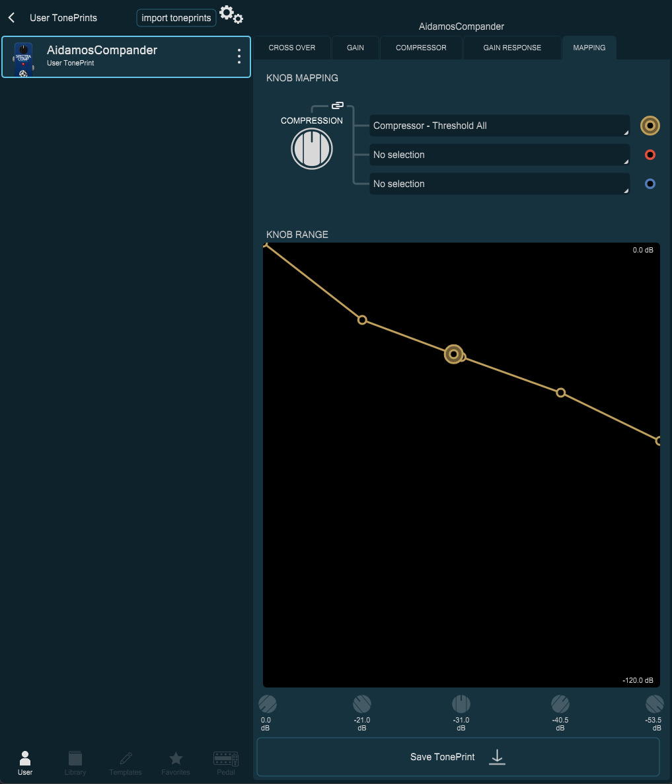Screen dimensions: 672x784
Task: Select the gold curve radio button
Action: click(x=650, y=126)
